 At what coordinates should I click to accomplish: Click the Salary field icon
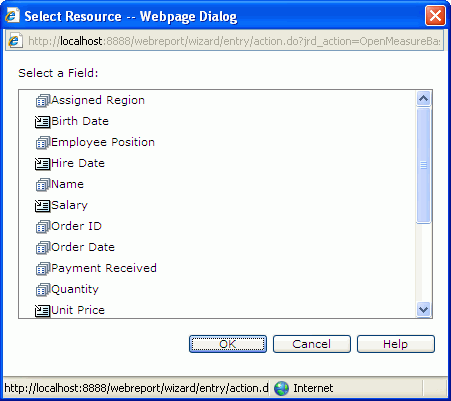pyautogui.click(x=43, y=205)
